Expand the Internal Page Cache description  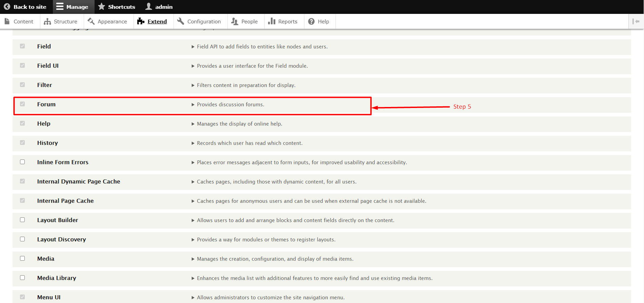193,201
